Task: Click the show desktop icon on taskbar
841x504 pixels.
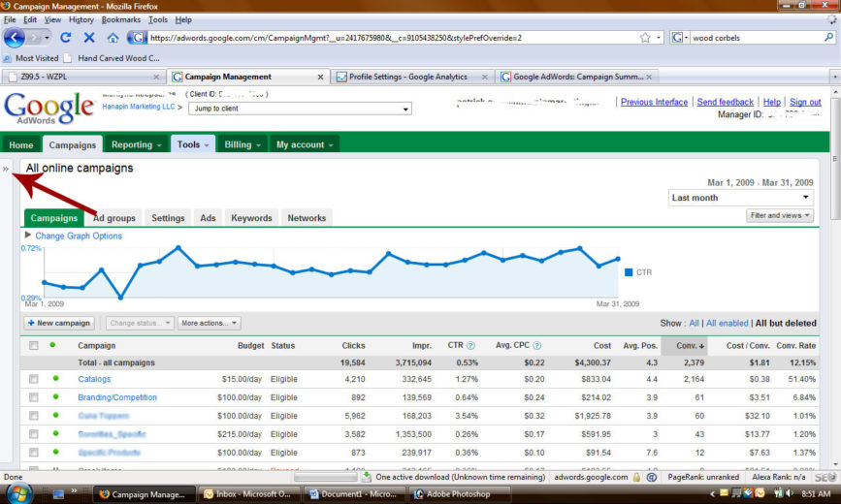Action: [x=58, y=493]
